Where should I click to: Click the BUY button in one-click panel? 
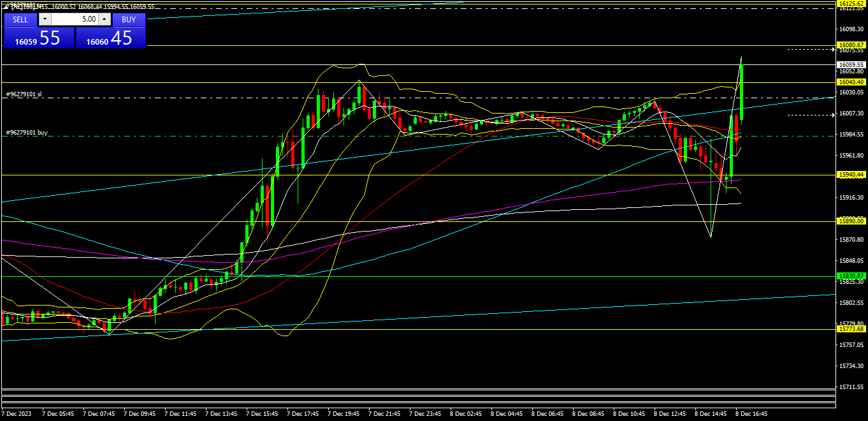129,19
